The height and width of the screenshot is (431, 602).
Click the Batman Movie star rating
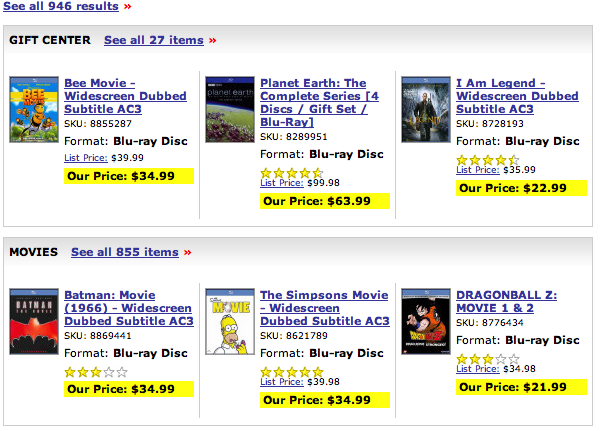pyautogui.click(x=96, y=371)
